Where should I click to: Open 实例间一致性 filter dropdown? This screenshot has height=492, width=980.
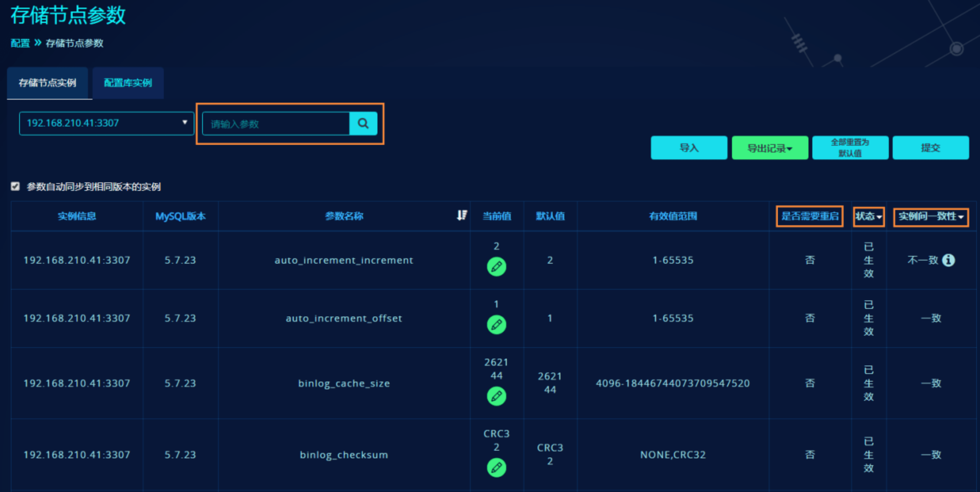(931, 216)
